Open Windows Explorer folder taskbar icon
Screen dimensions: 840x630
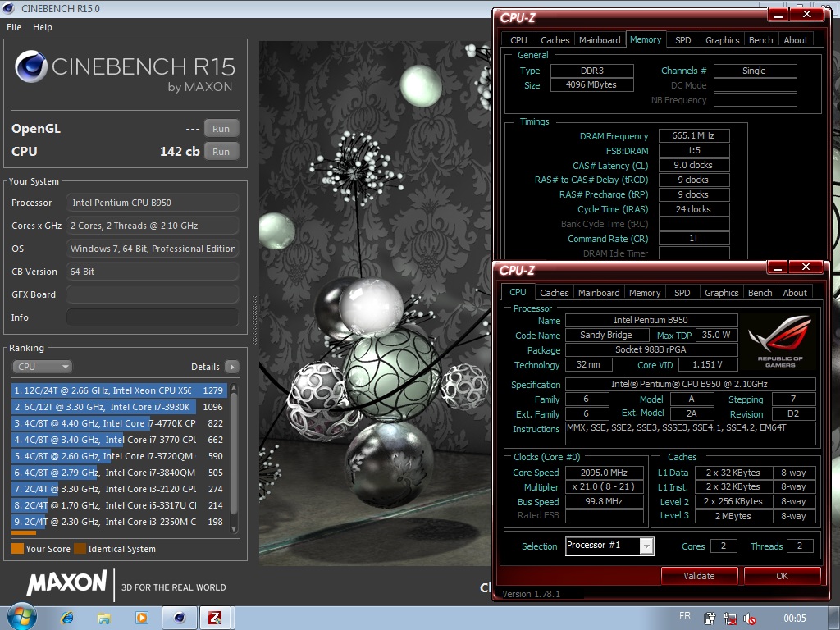point(104,619)
